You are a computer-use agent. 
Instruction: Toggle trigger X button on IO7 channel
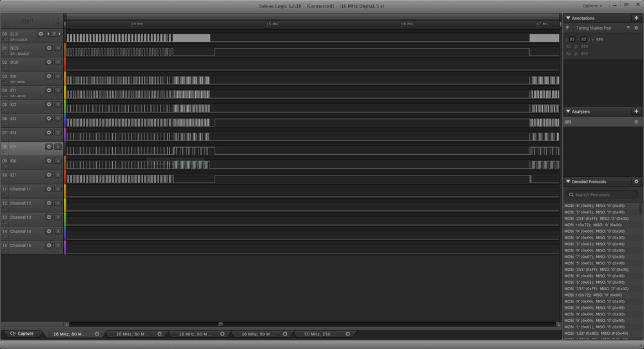click(x=58, y=175)
